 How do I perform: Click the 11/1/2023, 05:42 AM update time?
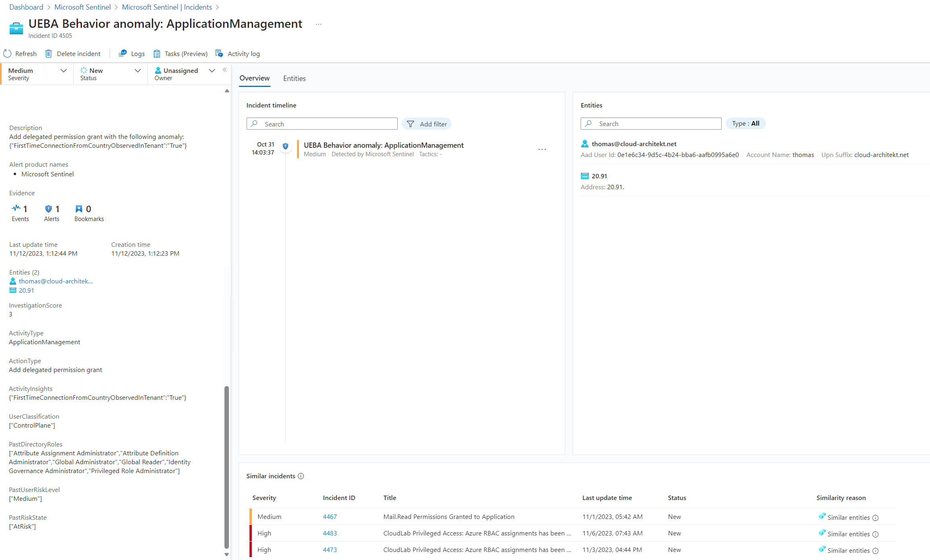(612, 517)
